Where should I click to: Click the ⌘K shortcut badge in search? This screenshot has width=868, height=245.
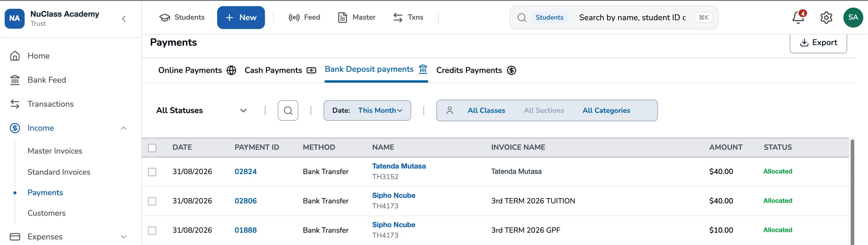(704, 17)
